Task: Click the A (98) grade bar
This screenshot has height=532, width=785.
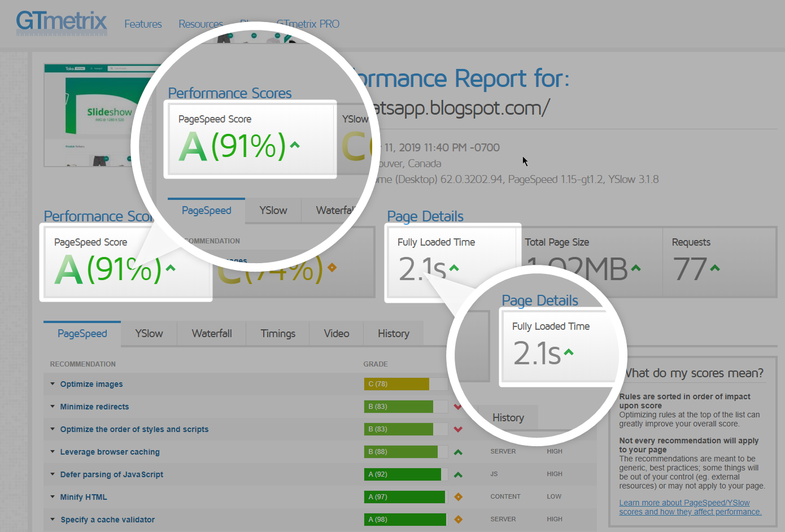Action: click(405, 520)
